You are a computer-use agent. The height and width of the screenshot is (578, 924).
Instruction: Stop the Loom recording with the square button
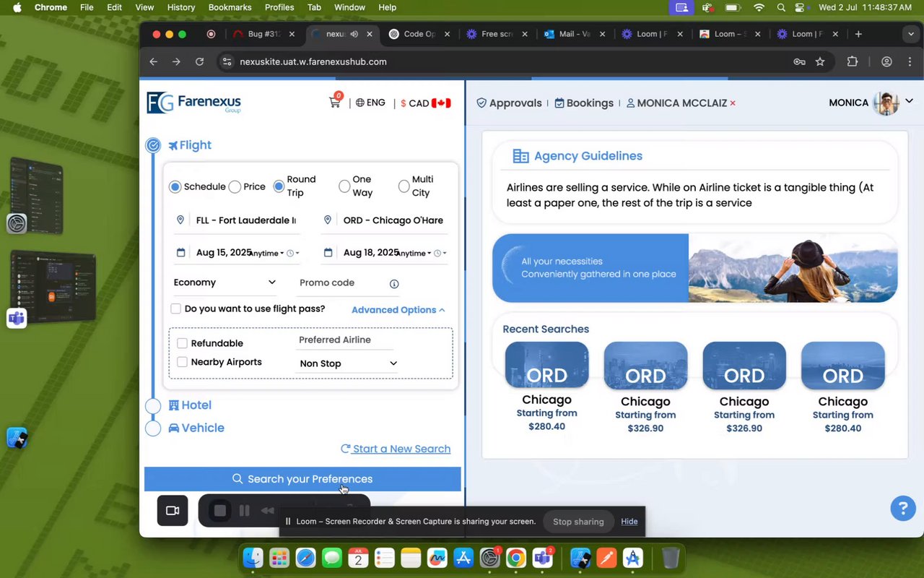220,511
